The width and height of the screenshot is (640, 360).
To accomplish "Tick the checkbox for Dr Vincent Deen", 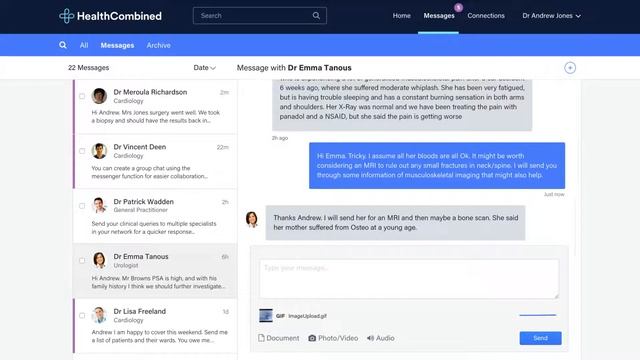I will click(x=82, y=151).
